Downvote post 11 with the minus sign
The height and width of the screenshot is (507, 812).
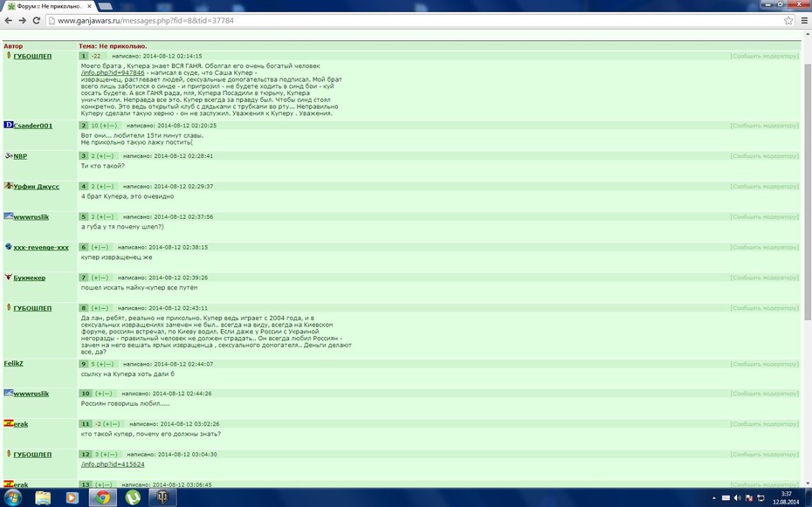coord(115,424)
